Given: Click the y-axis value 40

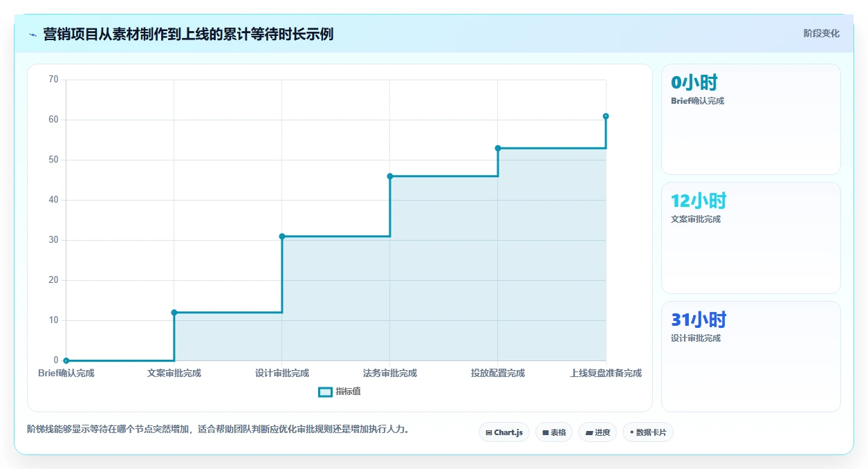Looking at the screenshot, I should pos(53,200).
